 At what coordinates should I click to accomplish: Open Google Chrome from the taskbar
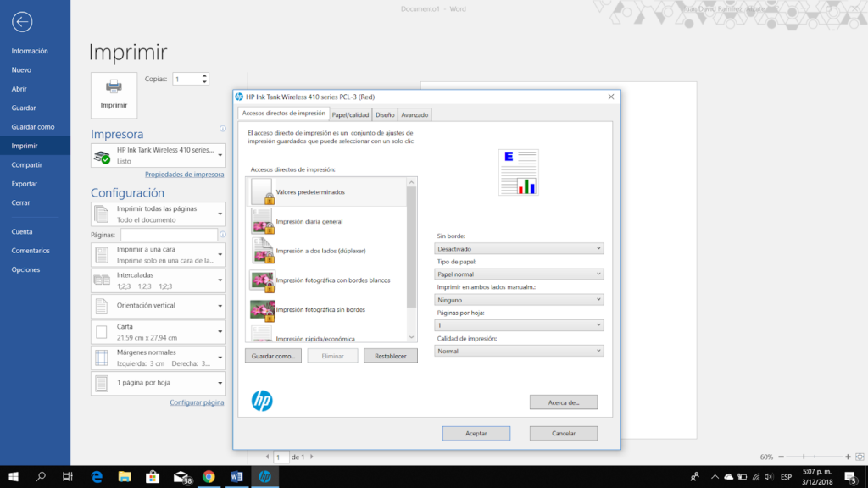(209, 476)
